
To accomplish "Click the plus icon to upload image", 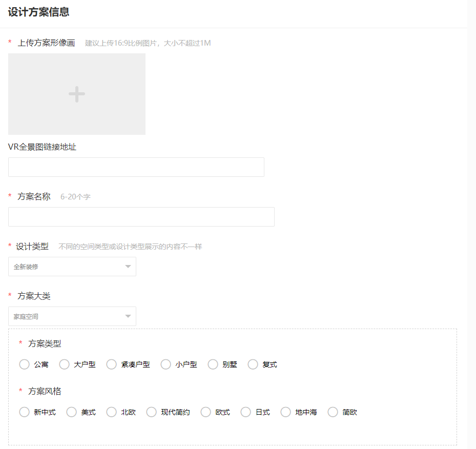I will tap(77, 94).
